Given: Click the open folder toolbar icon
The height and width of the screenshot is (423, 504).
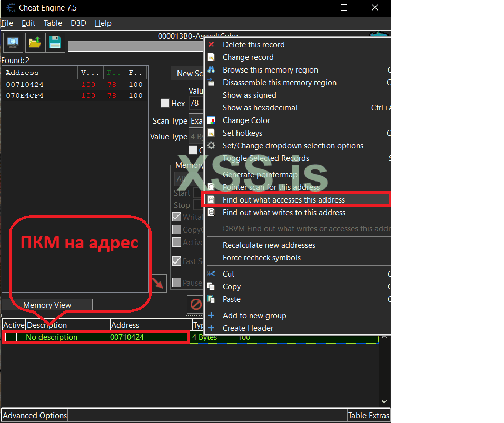Looking at the screenshot, I should coord(34,43).
